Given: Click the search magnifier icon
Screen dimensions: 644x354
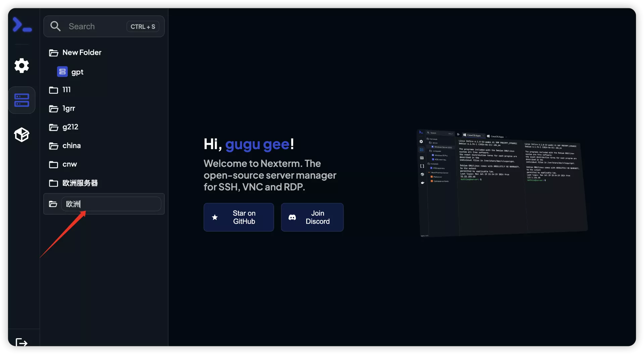Looking at the screenshot, I should point(55,26).
